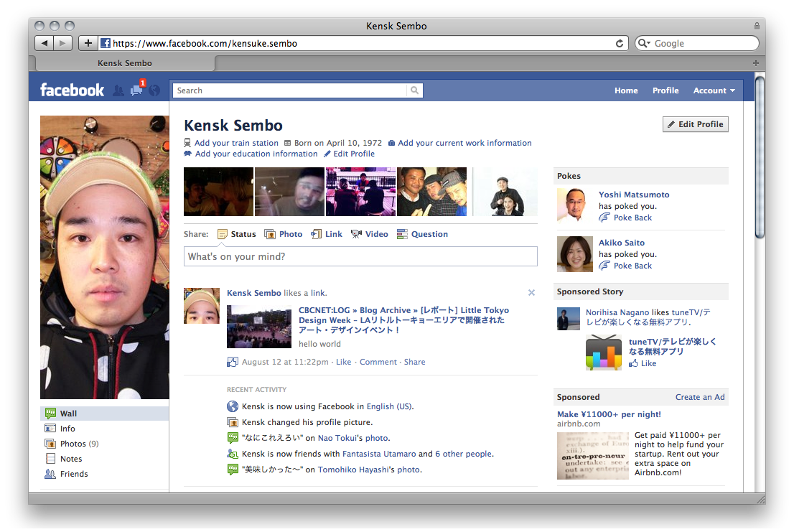The image size is (794, 532).
Task: Click the Friends sidebar icon
Action: [x=51, y=474]
